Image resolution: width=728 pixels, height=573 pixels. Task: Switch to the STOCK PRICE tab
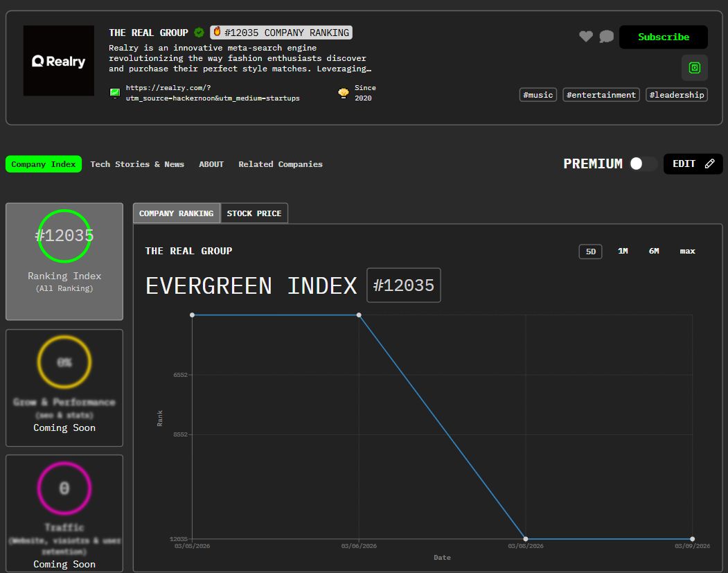[x=254, y=213]
